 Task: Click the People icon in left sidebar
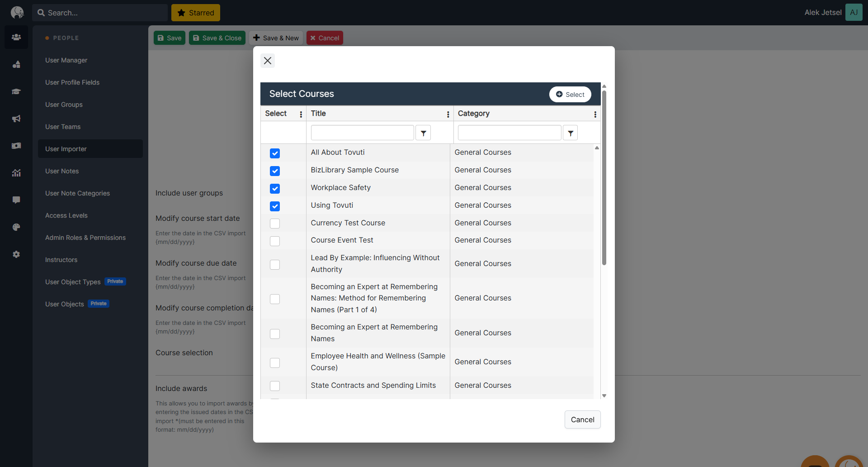click(x=16, y=37)
